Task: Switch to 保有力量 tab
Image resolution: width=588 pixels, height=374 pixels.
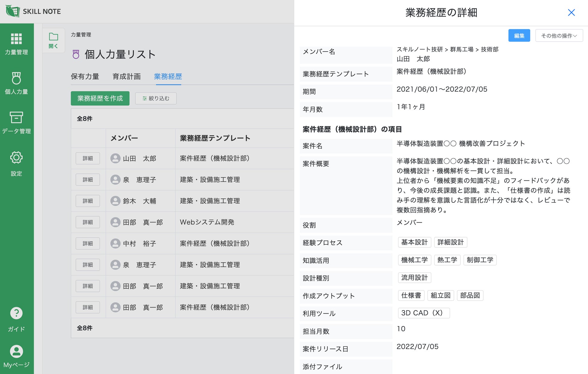Action: tap(85, 77)
